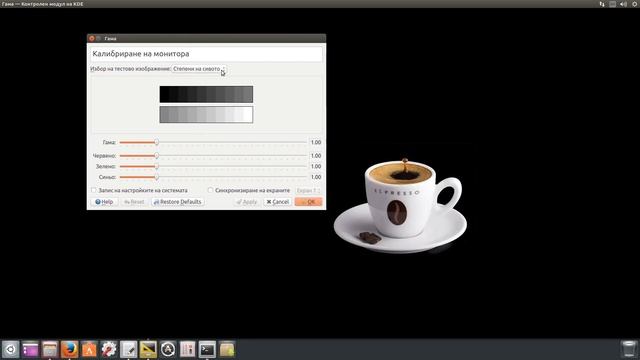Screen dimensions: 640x360
Task: Enable the save settings system-wide checkbox
Action: (94, 190)
